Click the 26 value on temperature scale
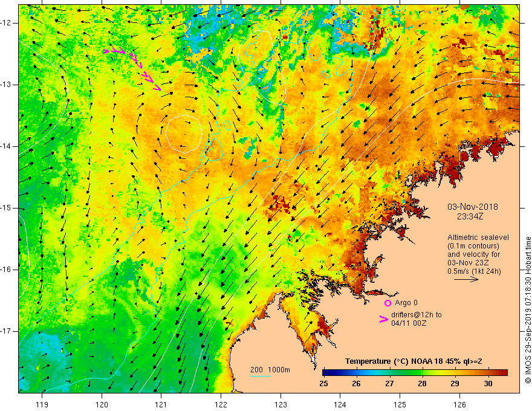532x411 pixels. (356, 384)
